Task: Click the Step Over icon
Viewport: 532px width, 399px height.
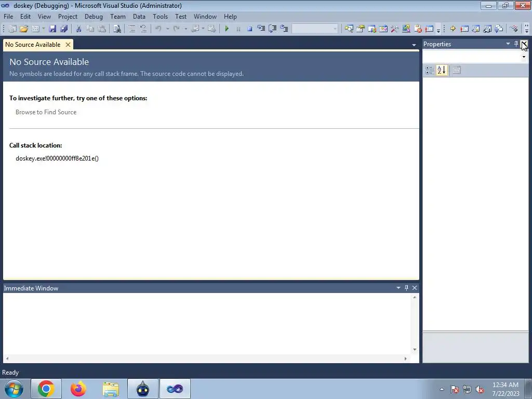Action: point(273,29)
